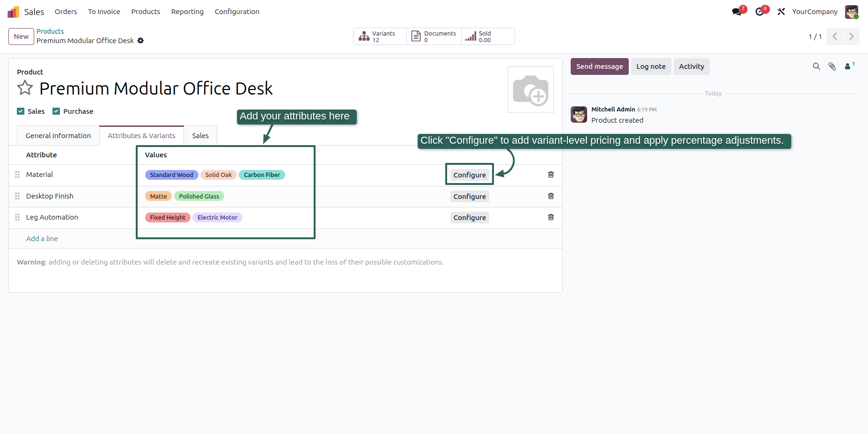Delete the Leg Automation attribute row
Screen dimensions: 868x434
[551, 217]
